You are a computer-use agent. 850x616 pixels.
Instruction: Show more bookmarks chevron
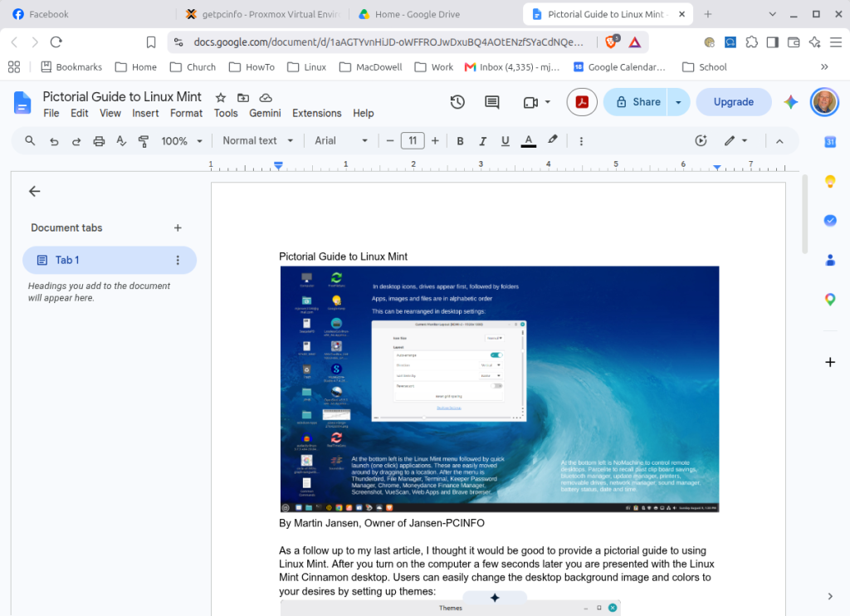click(x=824, y=66)
